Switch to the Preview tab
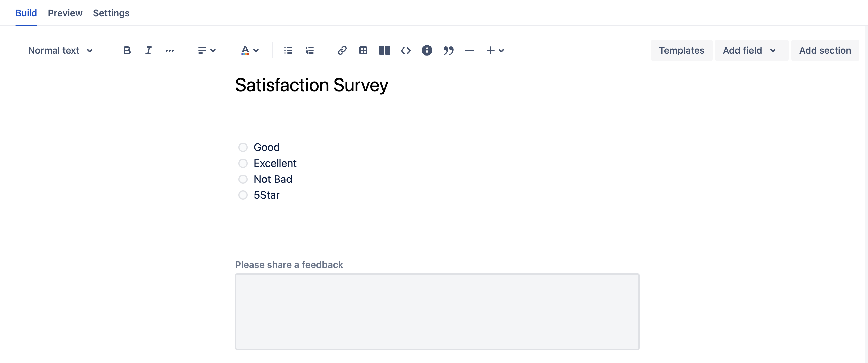The image size is (868, 363). point(65,13)
